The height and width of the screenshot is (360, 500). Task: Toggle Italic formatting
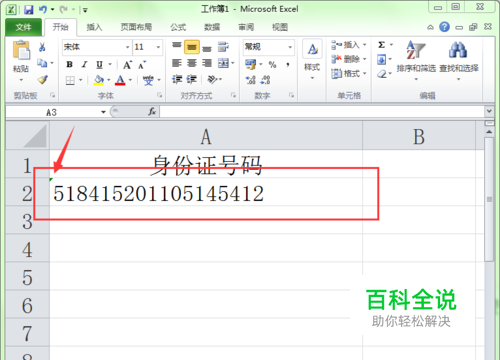85,64
